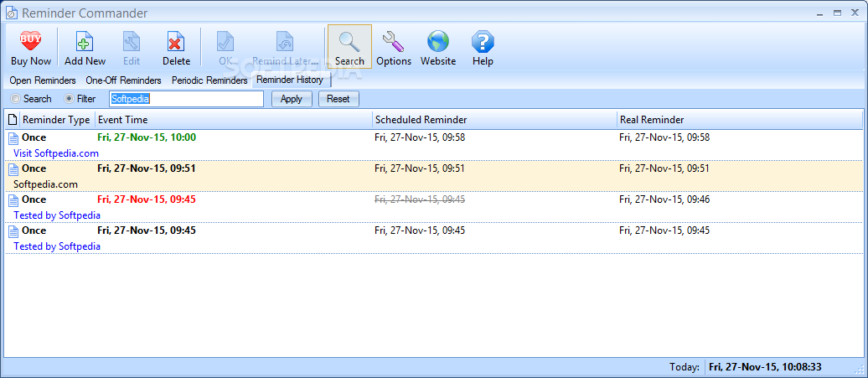Delete the selected reminder
868x378 pixels.
point(176,48)
